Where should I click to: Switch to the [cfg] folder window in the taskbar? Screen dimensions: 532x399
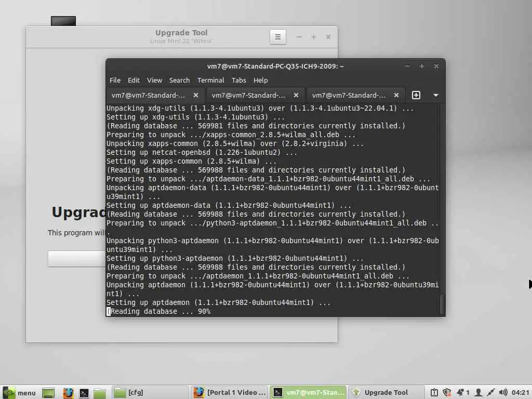pos(150,393)
